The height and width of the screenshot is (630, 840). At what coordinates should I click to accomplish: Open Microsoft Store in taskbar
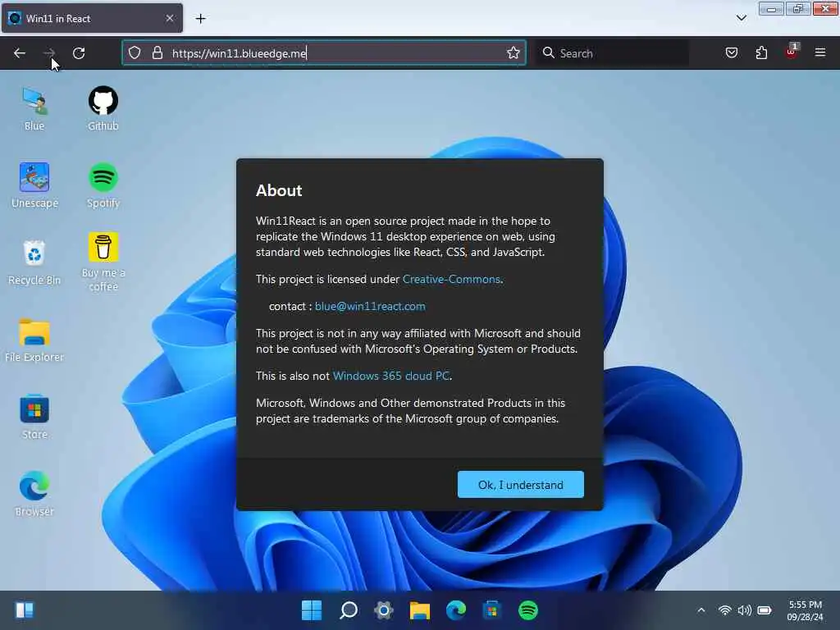pyautogui.click(x=492, y=610)
